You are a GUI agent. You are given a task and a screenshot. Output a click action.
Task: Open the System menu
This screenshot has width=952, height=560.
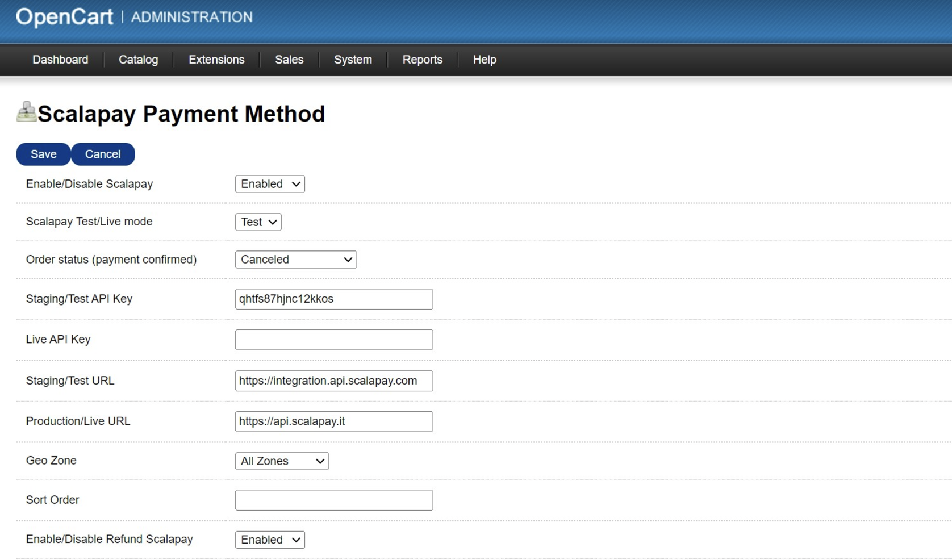click(353, 60)
